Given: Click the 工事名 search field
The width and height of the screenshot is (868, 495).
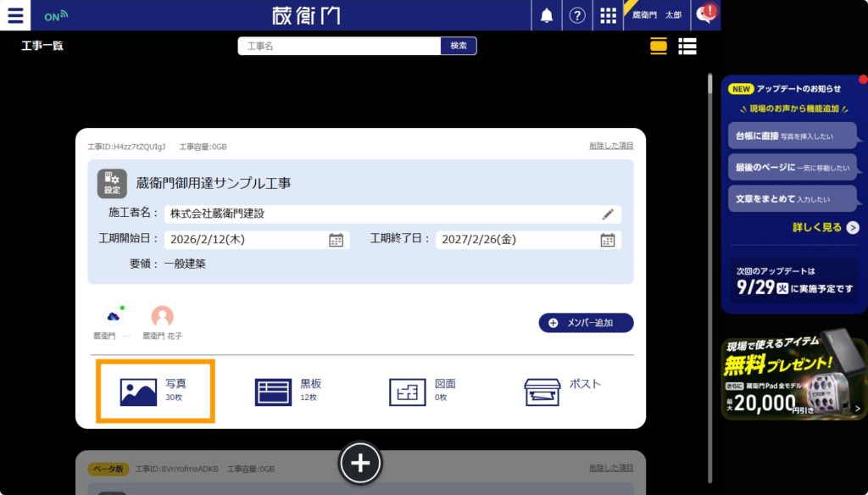Looking at the screenshot, I should 339,46.
